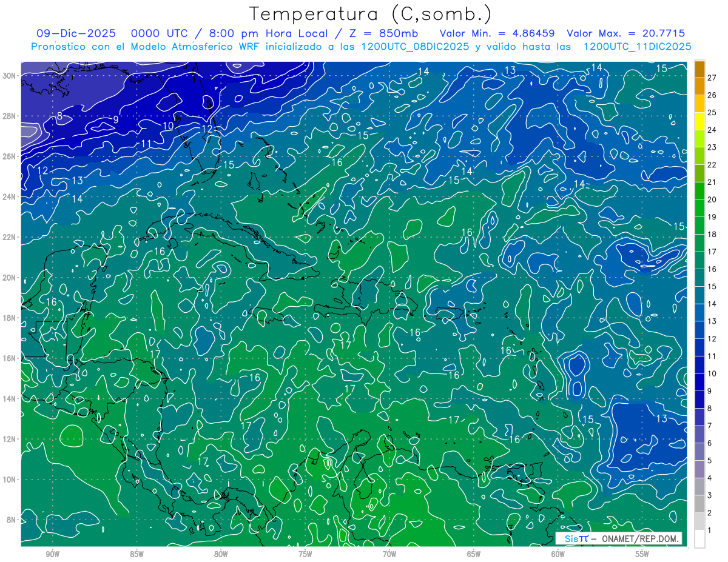Click legend value 19 on color scale
This screenshot has width=728, height=562.
[712, 217]
